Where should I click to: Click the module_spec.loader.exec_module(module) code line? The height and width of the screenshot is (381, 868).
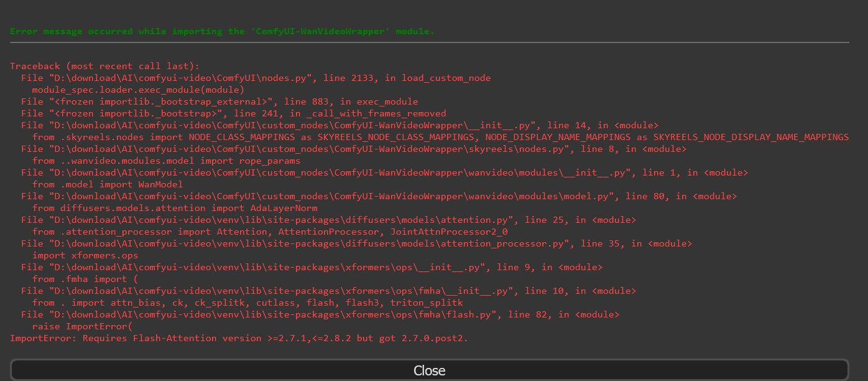[138, 90]
